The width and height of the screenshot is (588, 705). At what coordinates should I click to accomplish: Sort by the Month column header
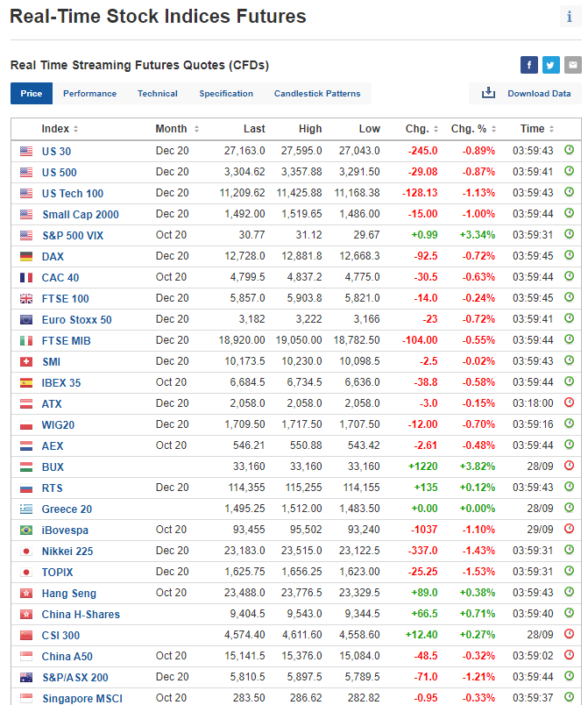point(175,129)
